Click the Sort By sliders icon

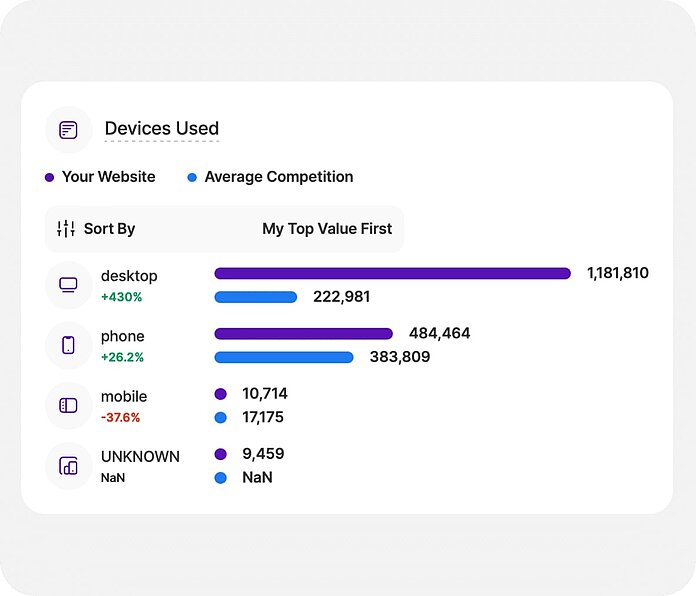coord(66,229)
